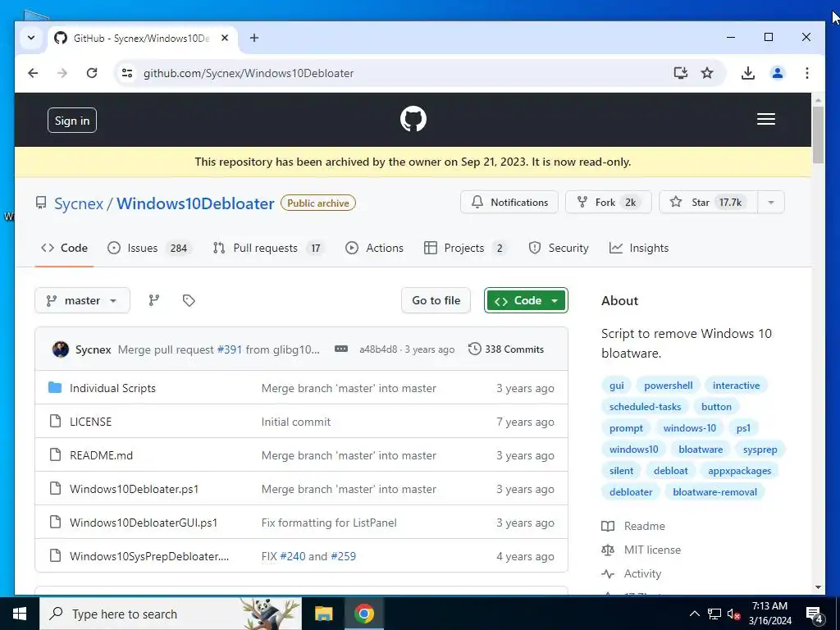Click the file icon next to LICENSE
The height and width of the screenshot is (630, 840).
coord(55,421)
